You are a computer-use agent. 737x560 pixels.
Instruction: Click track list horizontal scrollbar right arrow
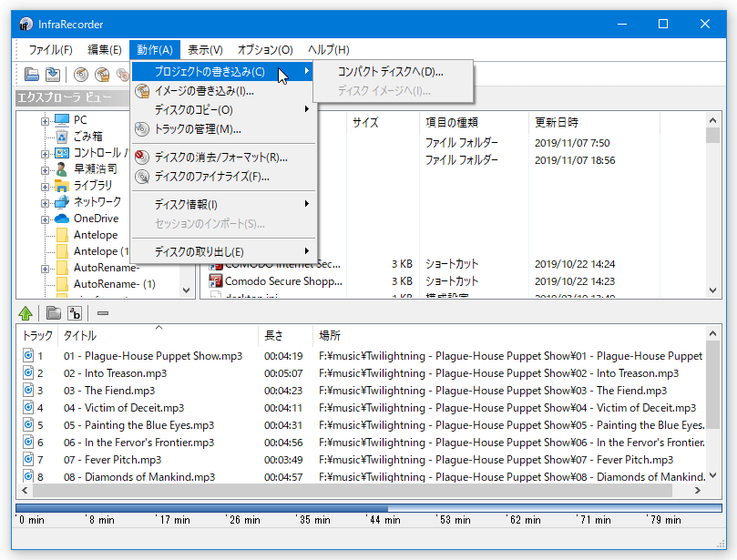[698, 491]
